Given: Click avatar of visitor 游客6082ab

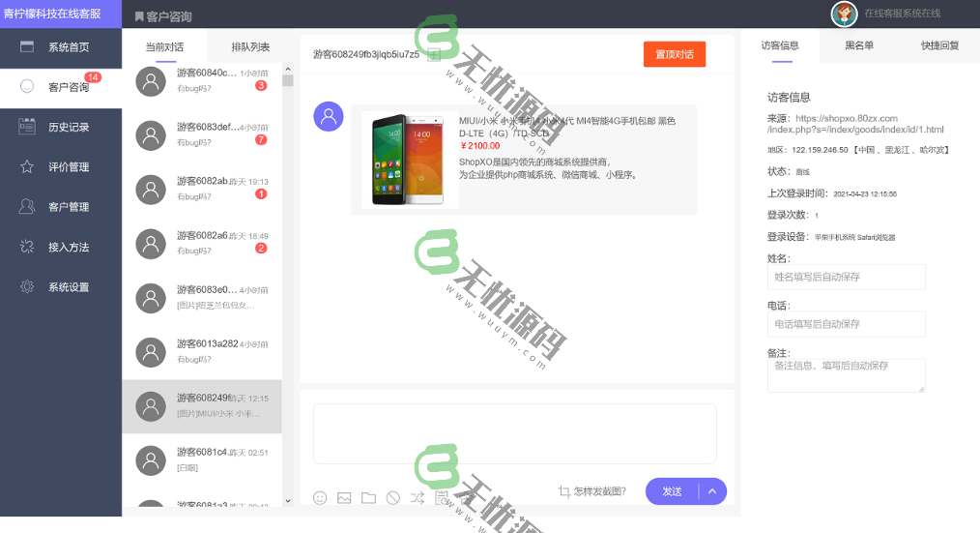Looking at the screenshot, I should (x=151, y=190).
